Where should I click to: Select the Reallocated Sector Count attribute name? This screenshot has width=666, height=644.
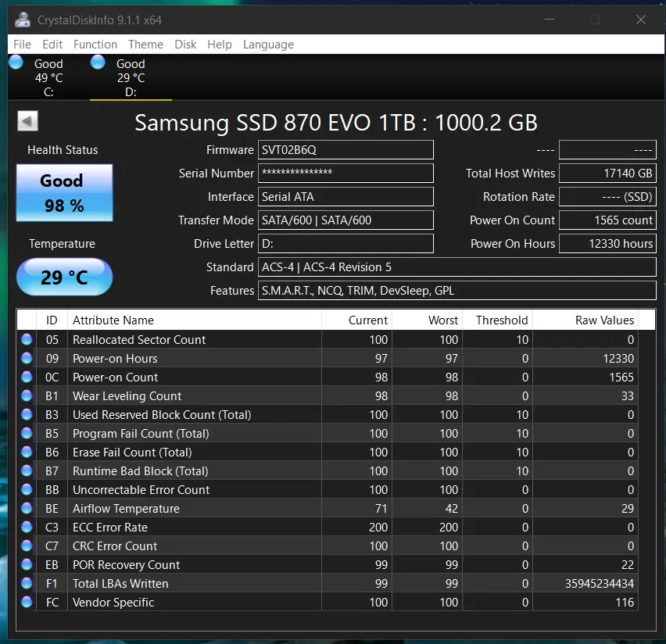(139, 340)
